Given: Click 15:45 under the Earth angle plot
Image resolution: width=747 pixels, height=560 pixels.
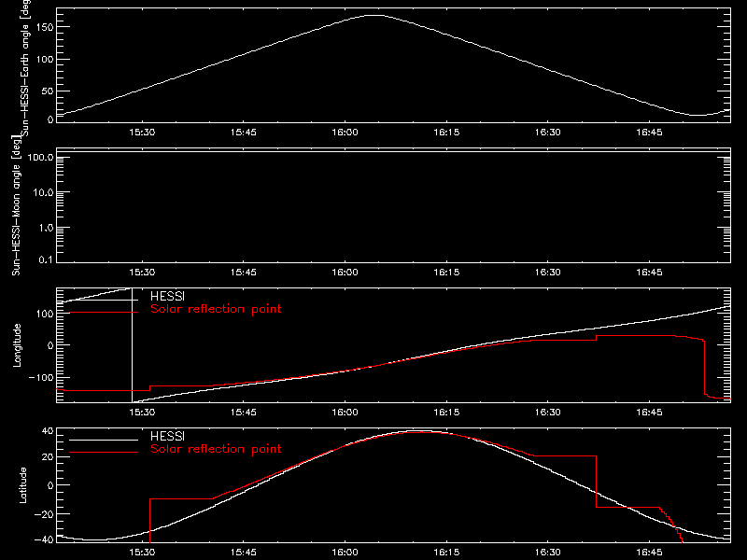Looking at the screenshot, I should coord(244,132).
